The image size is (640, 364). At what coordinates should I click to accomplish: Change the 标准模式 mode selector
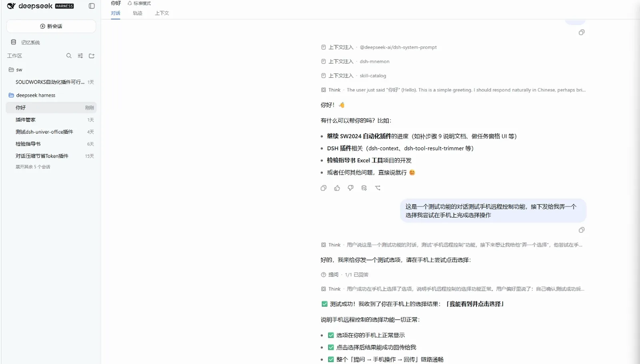pyautogui.click(x=139, y=3)
